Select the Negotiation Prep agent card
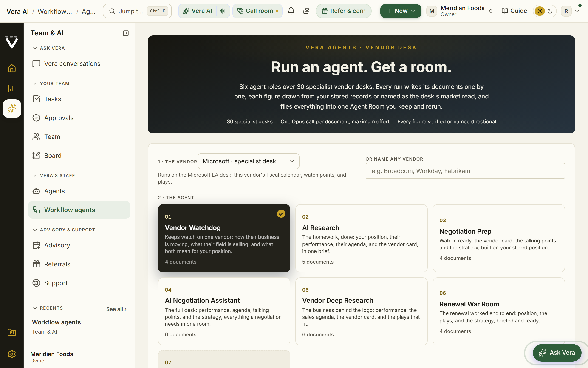Image resolution: width=588 pixels, height=368 pixels. pos(499,238)
